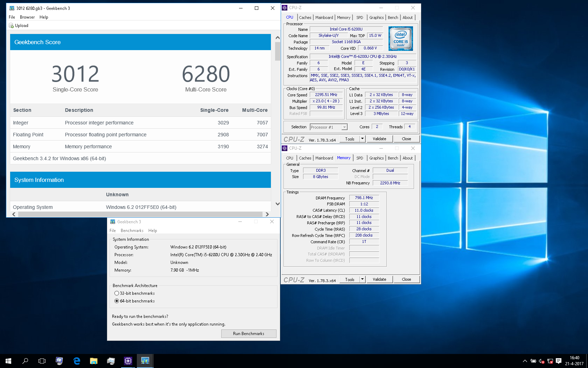
Task: Click scroll right arrow in Geekbench results
Action: 267,214
